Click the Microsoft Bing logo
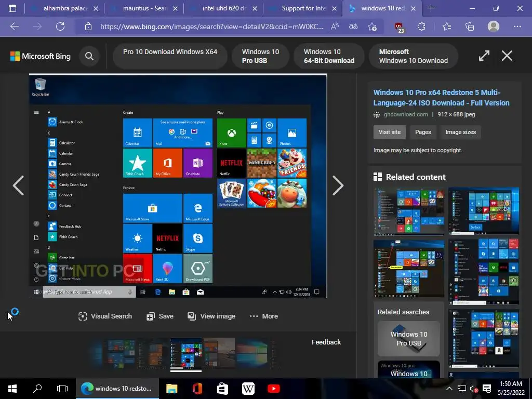The height and width of the screenshot is (399, 532). click(41, 56)
